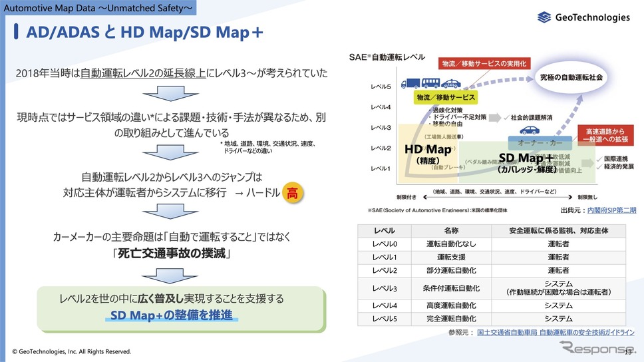Click the SAE 自動運転レベル chart title
Screen dimensions: 644x362
coord(387,57)
